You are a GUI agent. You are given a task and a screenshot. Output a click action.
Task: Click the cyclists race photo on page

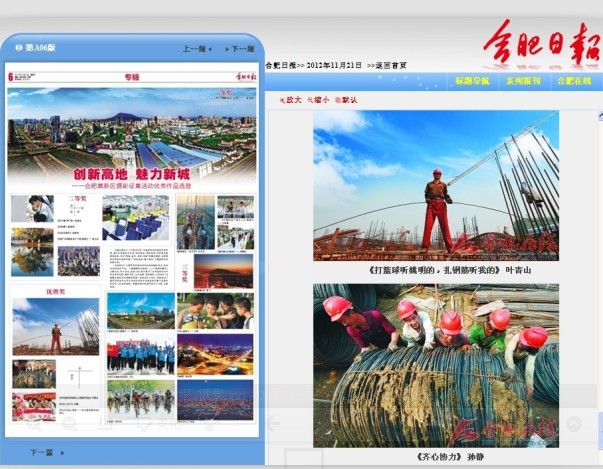point(140,397)
